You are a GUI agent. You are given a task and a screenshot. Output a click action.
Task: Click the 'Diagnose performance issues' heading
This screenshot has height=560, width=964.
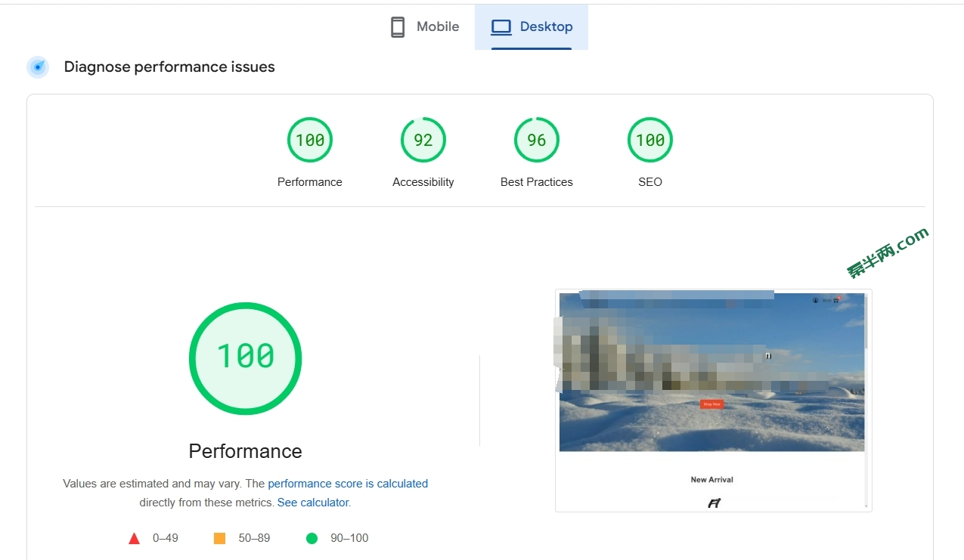pos(169,67)
